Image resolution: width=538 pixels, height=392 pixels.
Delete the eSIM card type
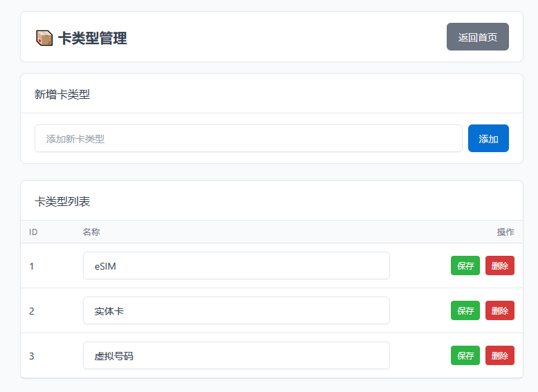(499, 265)
